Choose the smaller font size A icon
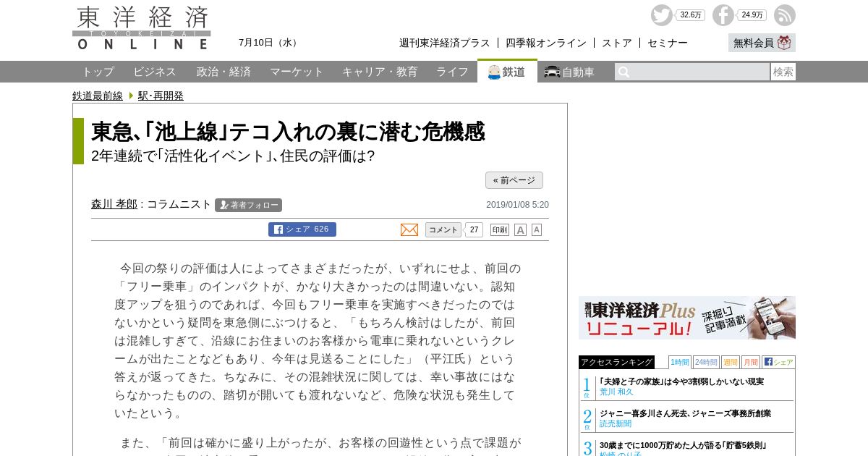This screenshot has width=868, height=456. coord(537,229)
